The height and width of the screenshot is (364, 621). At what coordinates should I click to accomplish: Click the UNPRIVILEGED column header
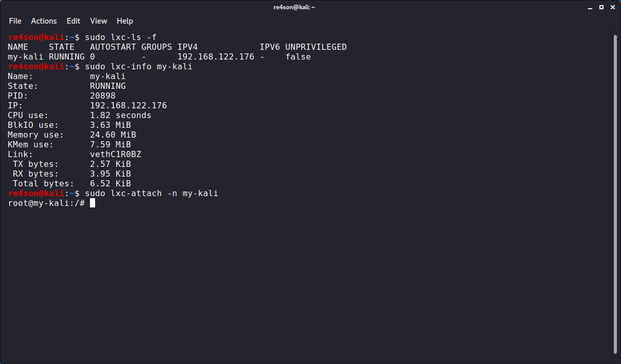(316, 47)
